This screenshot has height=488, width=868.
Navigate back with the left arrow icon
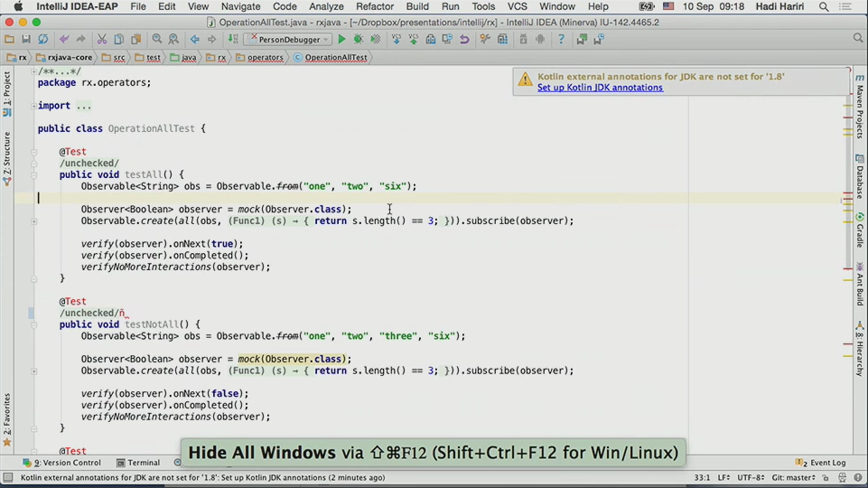(194, 39)
